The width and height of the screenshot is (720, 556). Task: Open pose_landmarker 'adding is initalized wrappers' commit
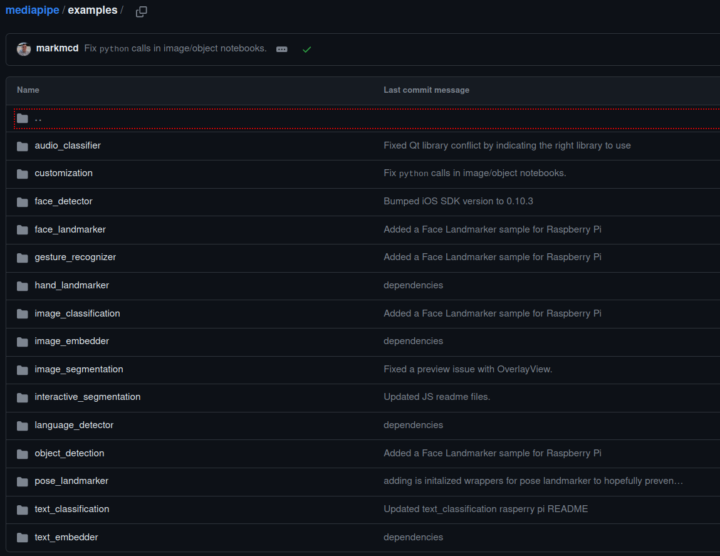click(x=533, y=481)
